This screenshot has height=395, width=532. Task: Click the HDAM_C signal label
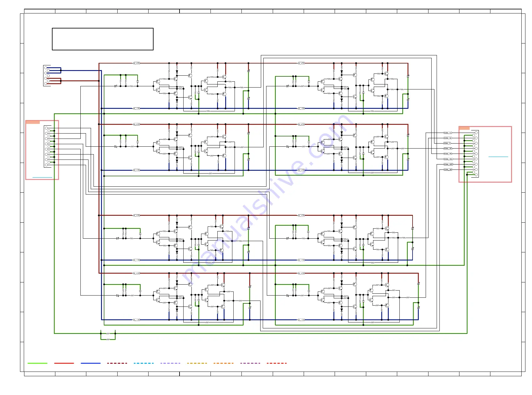pyautogui.click(x=448, y=143)
